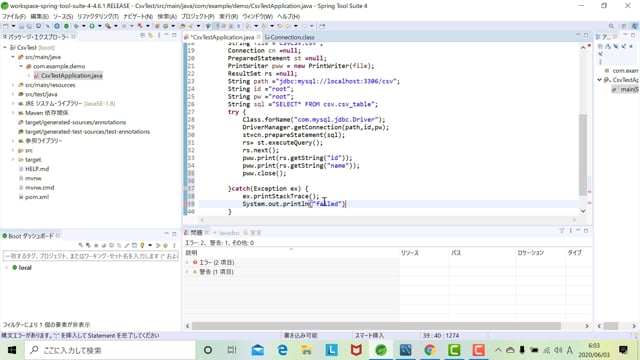This screenshot has height=360, width=640.
Task: Click the Windows taskbar search box
Action: pos(110,350)
